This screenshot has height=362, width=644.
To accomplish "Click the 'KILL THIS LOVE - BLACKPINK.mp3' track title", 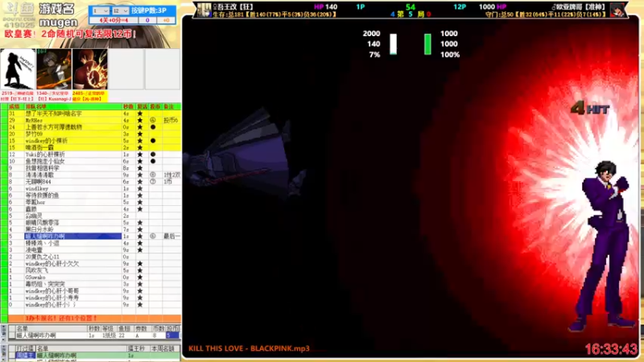I will [x=249, y=348].
